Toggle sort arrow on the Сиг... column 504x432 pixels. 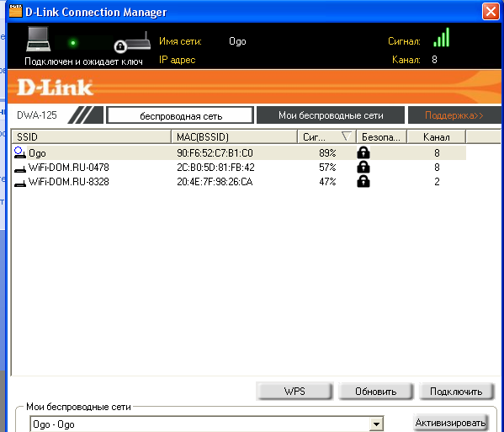click(x=346, y=136)
